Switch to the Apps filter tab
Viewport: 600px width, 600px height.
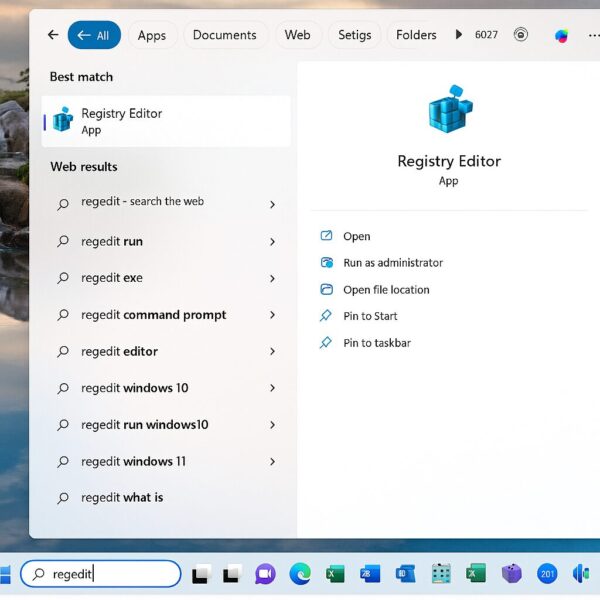(x=152, y=35)
